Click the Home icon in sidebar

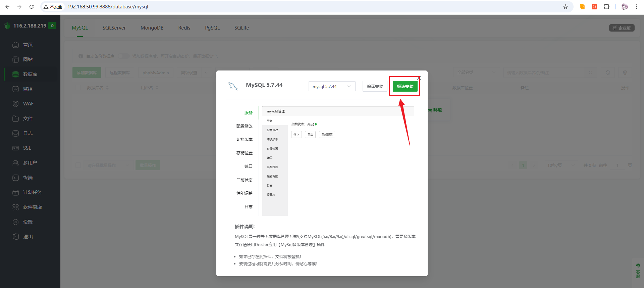(x=15, y=45)
